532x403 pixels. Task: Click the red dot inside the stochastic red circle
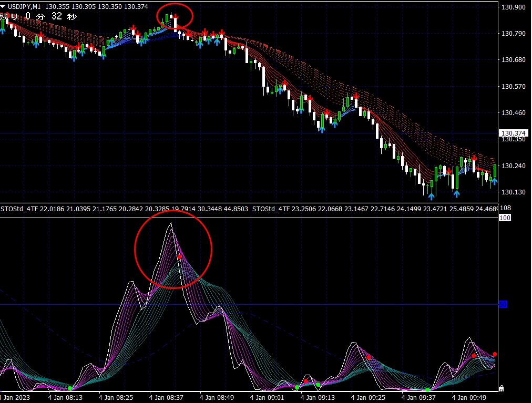pos(179,257)
